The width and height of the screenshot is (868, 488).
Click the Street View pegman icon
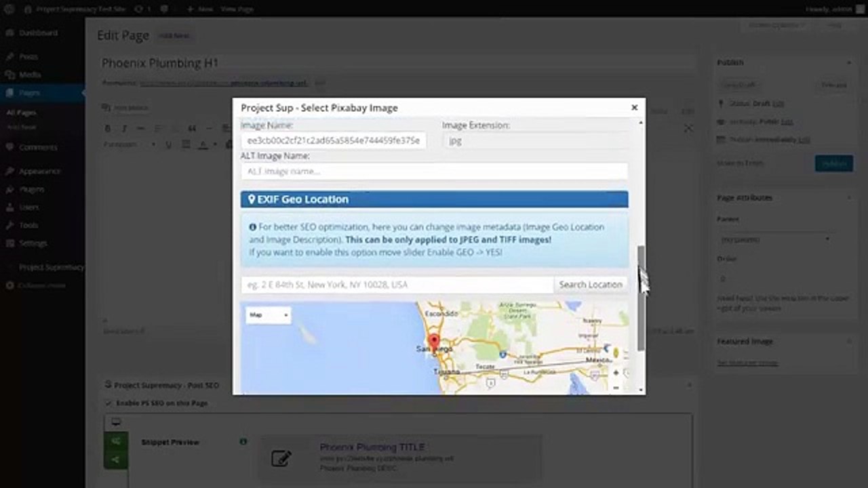coord(616,353)
